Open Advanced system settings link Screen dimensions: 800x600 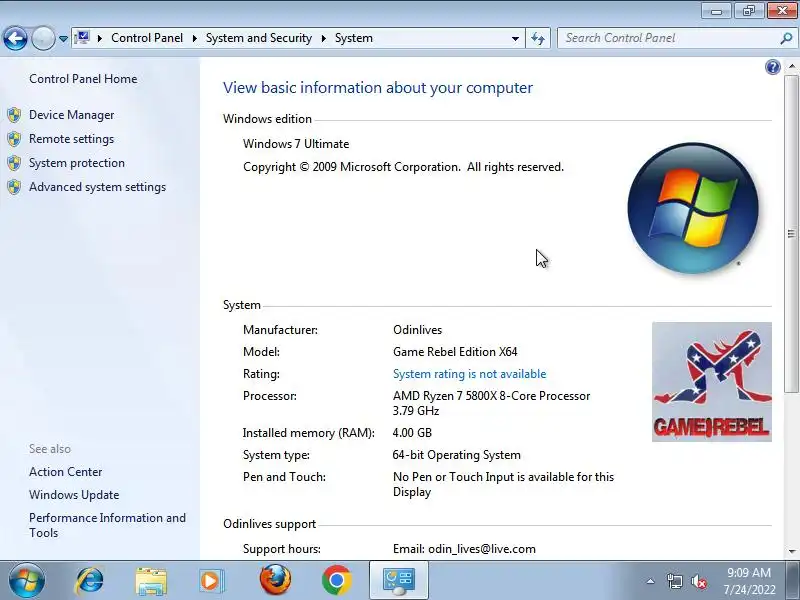(x=97, y=187)
